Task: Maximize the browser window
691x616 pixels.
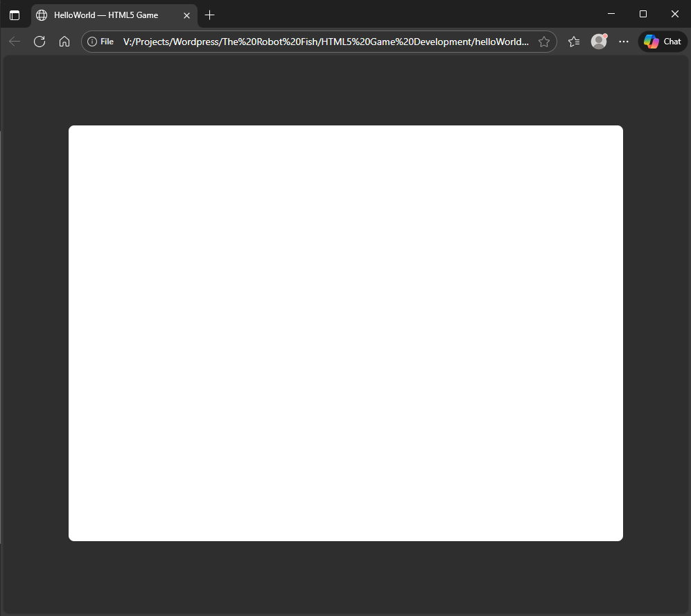Action: (643, 14)
